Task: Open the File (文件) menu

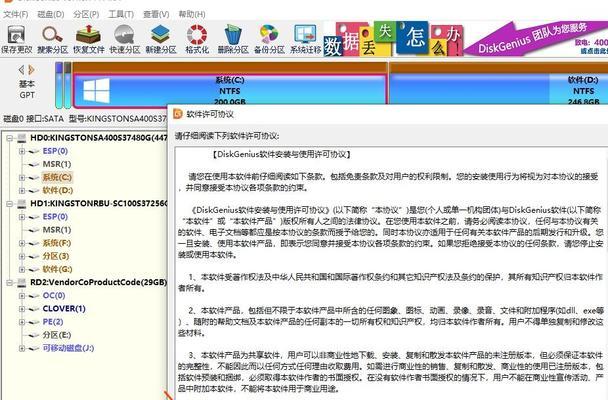Action: [x=16, y=14]
